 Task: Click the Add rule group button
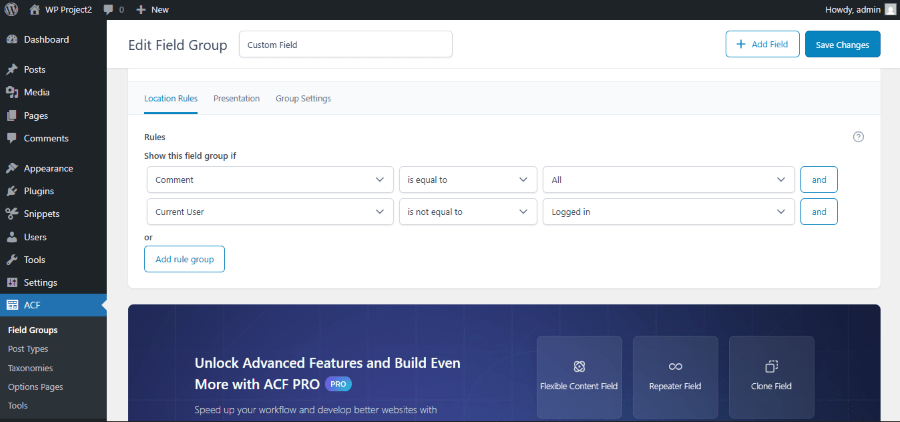pos(184,259)
